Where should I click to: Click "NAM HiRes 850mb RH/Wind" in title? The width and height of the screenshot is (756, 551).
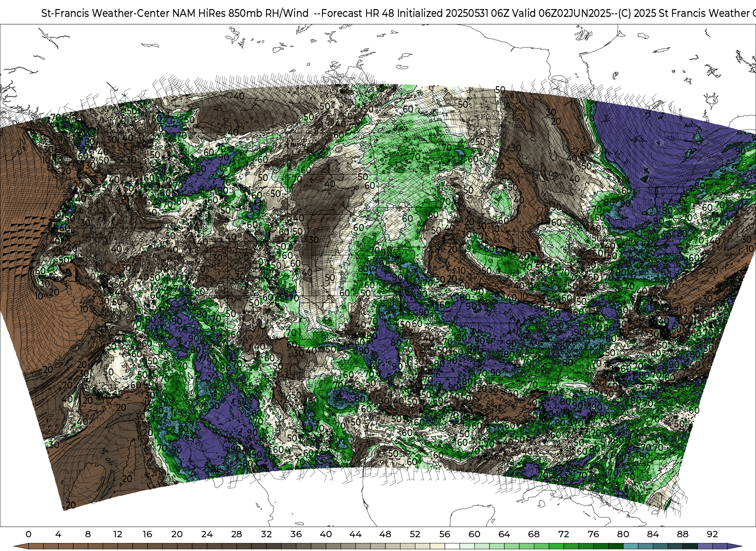241,13
